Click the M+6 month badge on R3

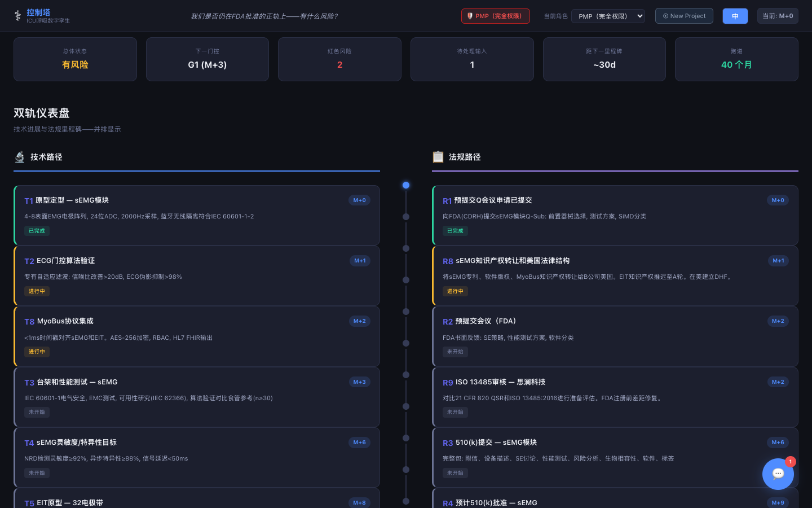(778, 443)
